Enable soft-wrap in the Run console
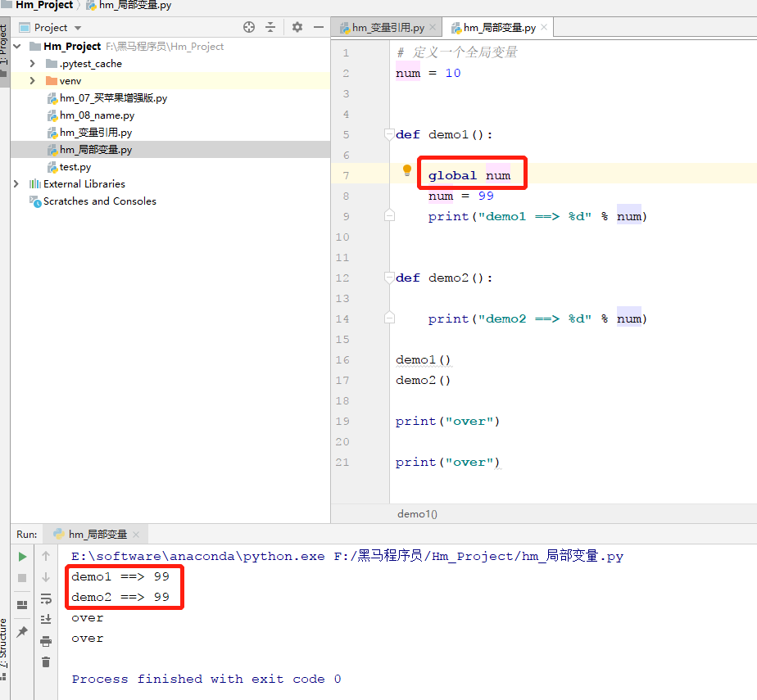757x700 pixels. 47,600
